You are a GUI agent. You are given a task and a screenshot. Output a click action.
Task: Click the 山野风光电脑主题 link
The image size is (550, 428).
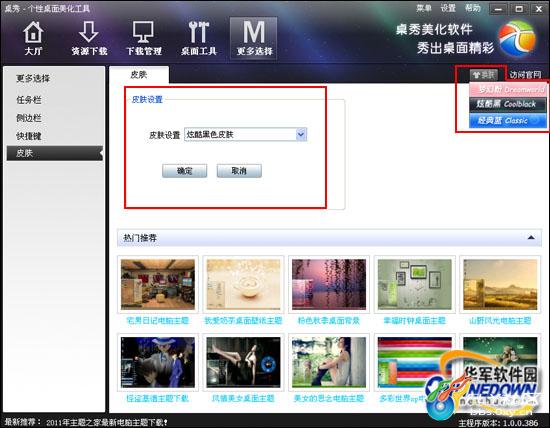click(x=500, y=320)
